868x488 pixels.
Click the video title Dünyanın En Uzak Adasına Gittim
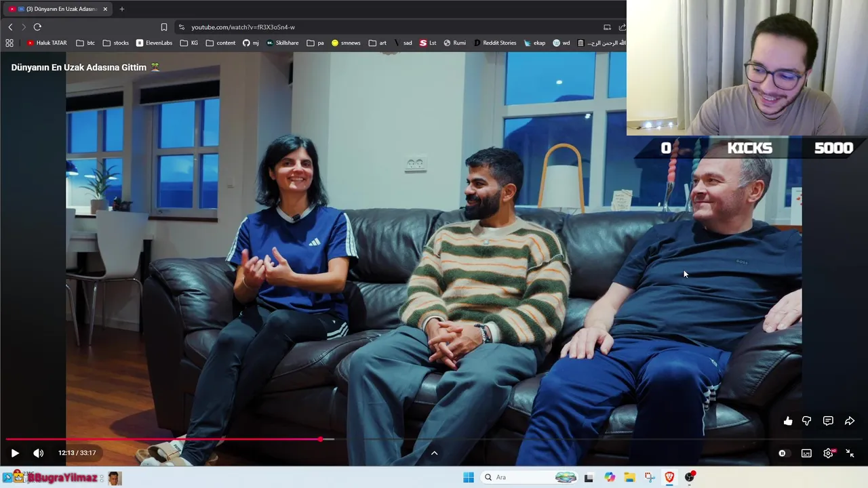tap(79, 68)
